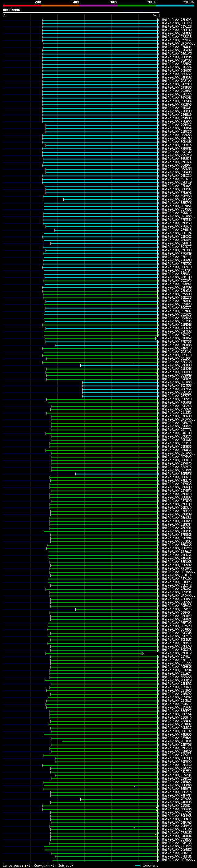This screenshot has width=197, height=868.
Task: Select label UniRef100_C5YXS7
Action: click(x=177, y=40)
